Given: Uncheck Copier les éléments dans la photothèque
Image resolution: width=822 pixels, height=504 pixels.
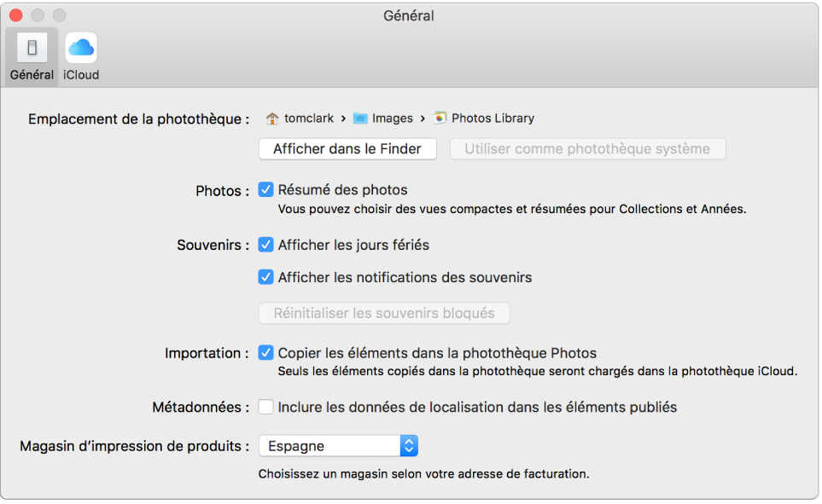Looking at the screenshot, I should [x=266, y=353].
